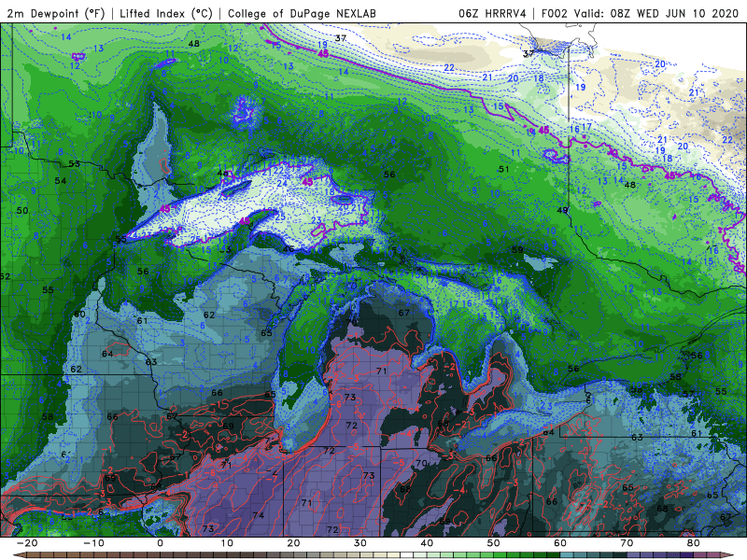
Task: Click the '30' color scale label
Action: (360, 543)
